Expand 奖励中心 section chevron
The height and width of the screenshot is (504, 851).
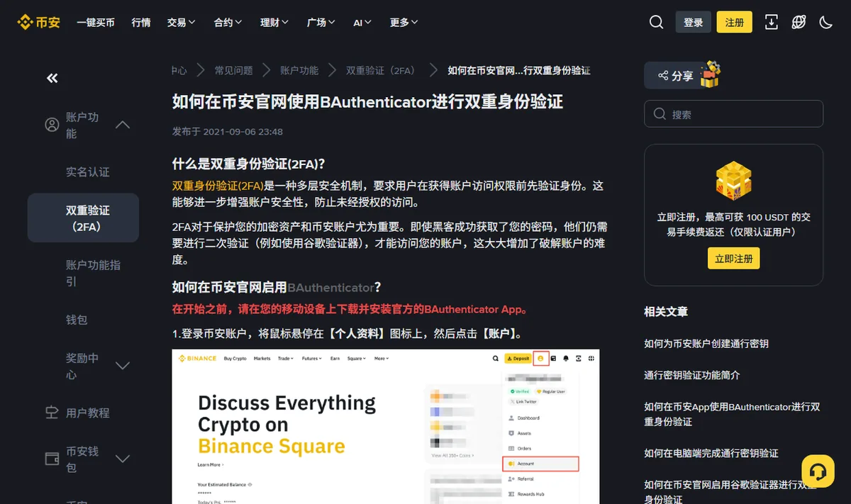(123, 366)
